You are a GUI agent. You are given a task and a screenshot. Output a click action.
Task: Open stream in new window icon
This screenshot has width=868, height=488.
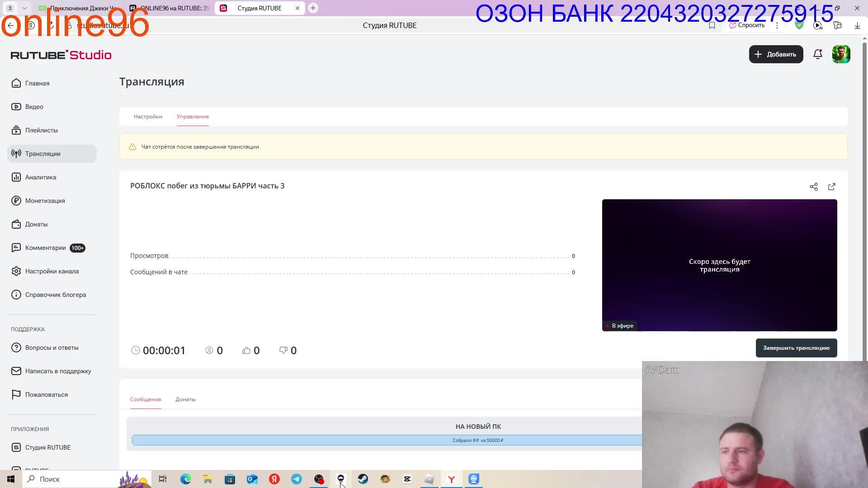tap(832, 187)
